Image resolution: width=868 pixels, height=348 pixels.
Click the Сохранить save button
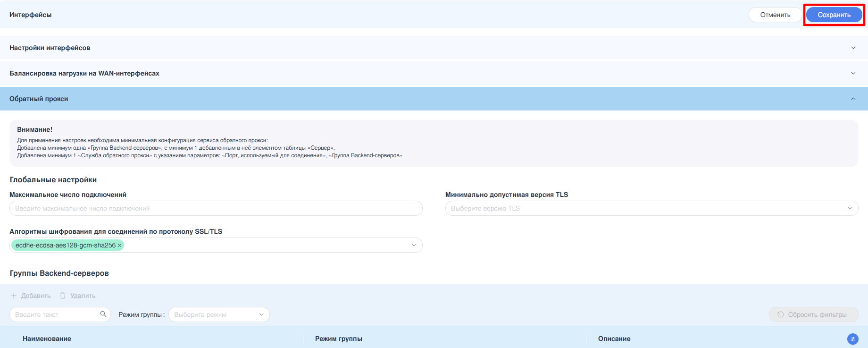834,15
